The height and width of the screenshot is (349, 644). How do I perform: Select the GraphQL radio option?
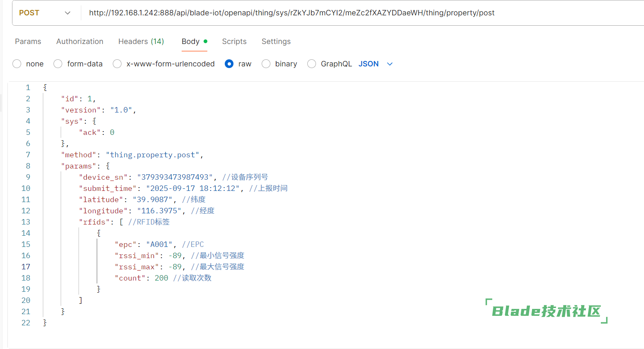pos(312,64)
